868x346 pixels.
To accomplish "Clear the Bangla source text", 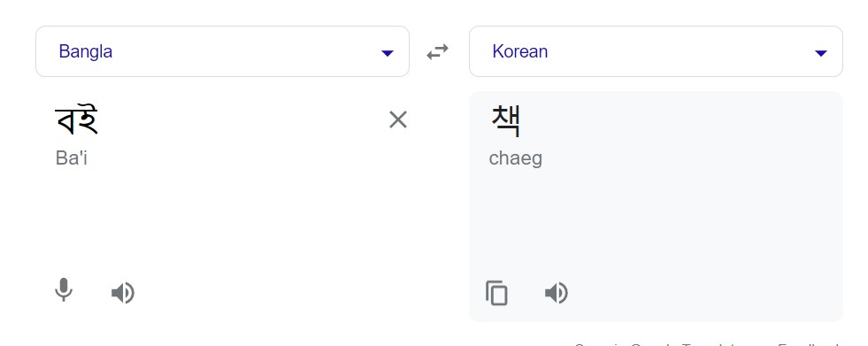I will click(398, 119).
